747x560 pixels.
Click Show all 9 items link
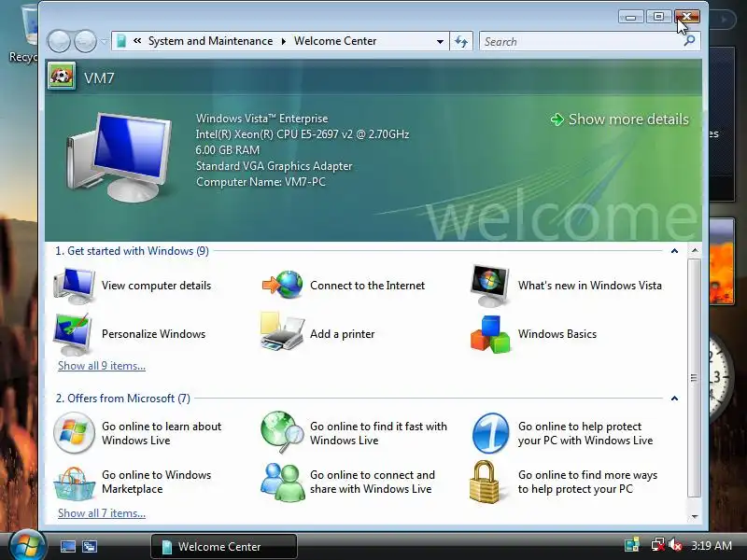(102, 366)
